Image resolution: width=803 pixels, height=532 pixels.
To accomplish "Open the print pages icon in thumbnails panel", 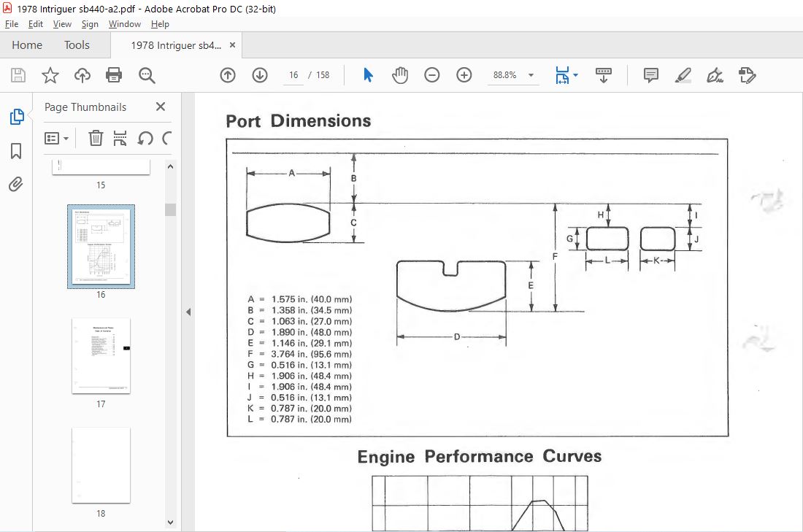I will (x=120, y=138).
